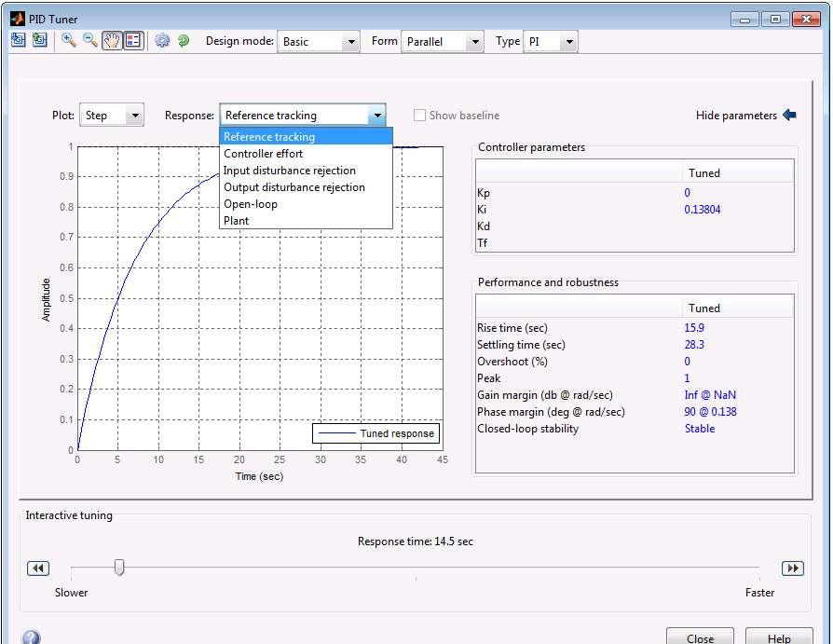Click the Slower double-arrow button
833x644 pixels.
(38, 568)
